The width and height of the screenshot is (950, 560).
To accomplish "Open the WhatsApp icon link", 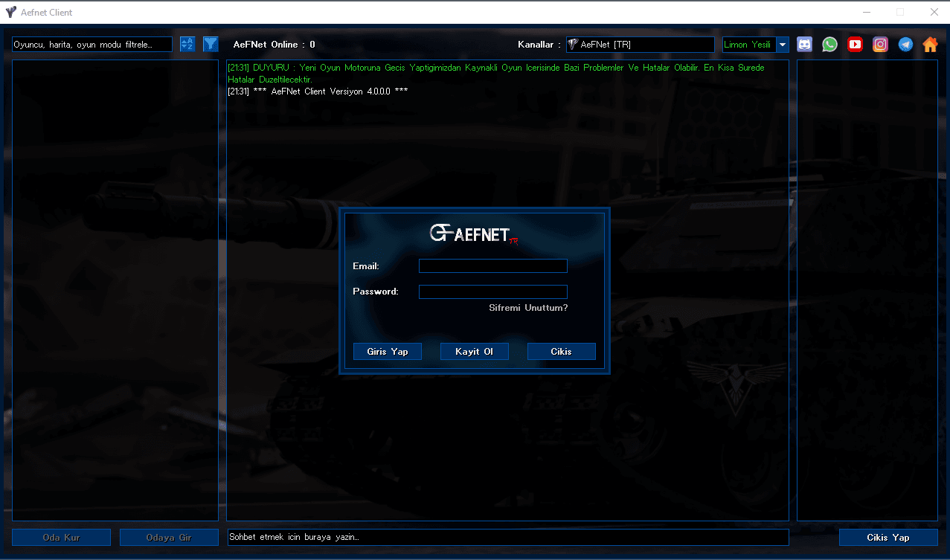I will [x=830, y=45].
